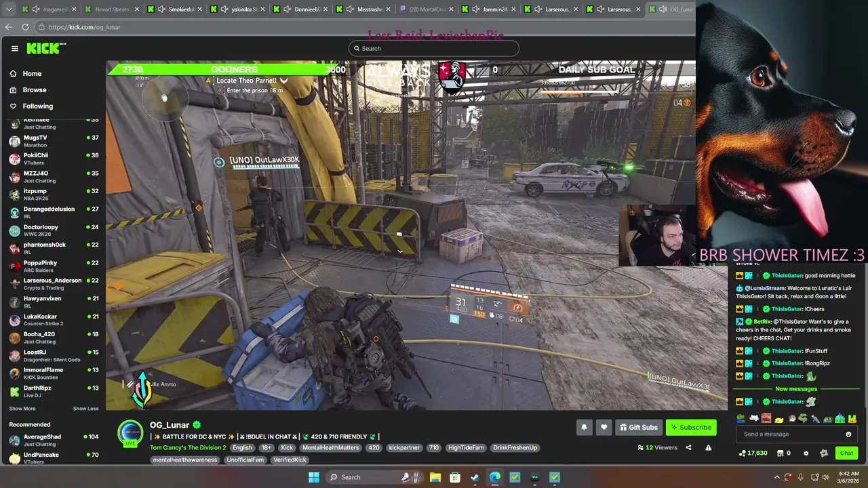Click OG_Lunar streamer avatar
868x488 pixels.
pos(130,434)
